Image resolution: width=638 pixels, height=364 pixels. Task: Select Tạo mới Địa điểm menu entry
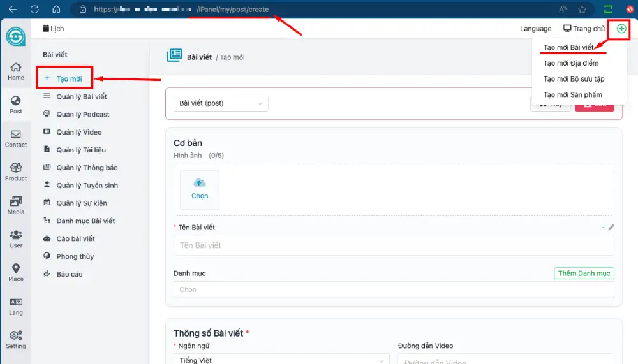pyautogui.click(x=570, y=63)
